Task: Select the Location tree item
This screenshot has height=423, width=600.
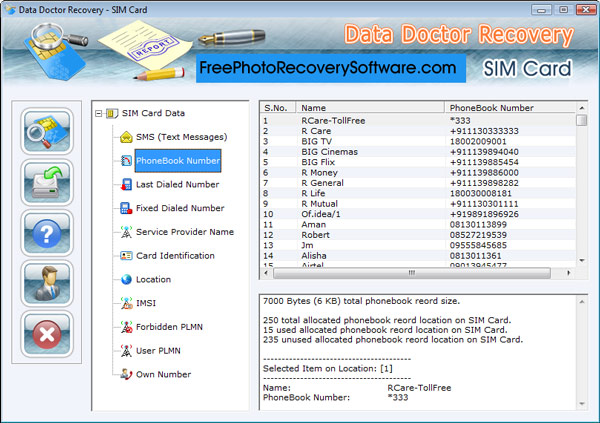Action: [153, 279]
